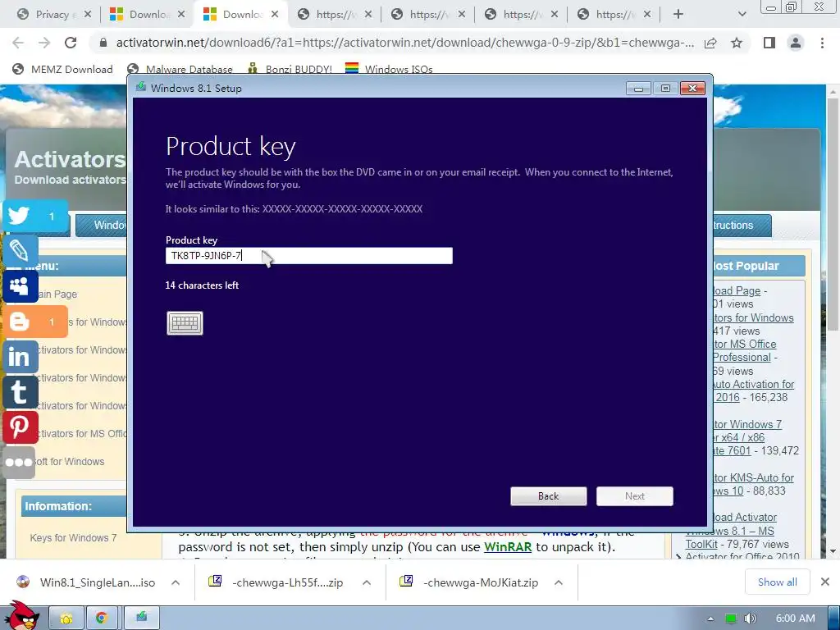This screenshot has height=630, width=840.
Task: Share via Pinterest sidebar icon
Action: click(21, 427)
